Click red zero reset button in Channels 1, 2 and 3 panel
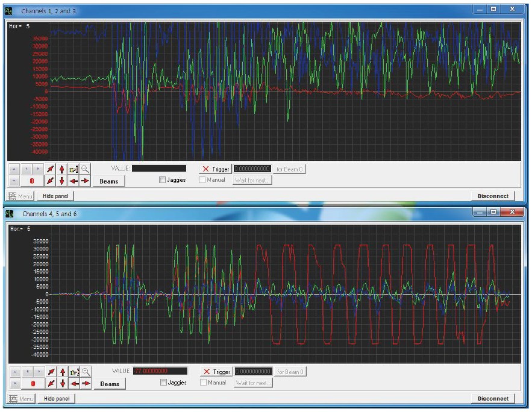Viewport: 532px width, 412px height. [x=32, y=181]
